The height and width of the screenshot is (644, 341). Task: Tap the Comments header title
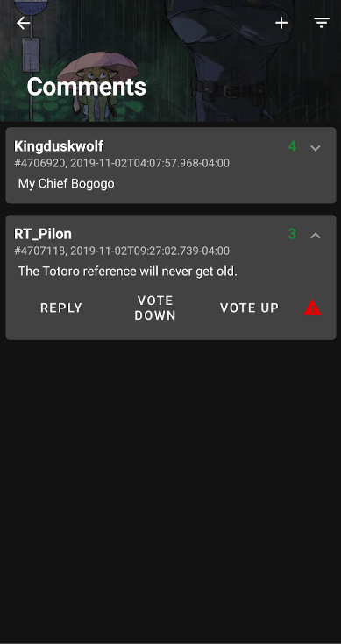pos(86,87)
